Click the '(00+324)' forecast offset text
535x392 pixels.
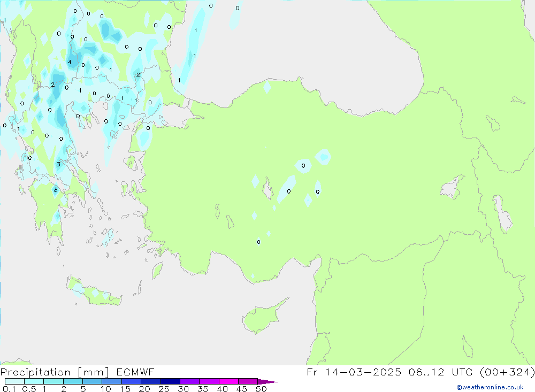[x=507, y=372]
